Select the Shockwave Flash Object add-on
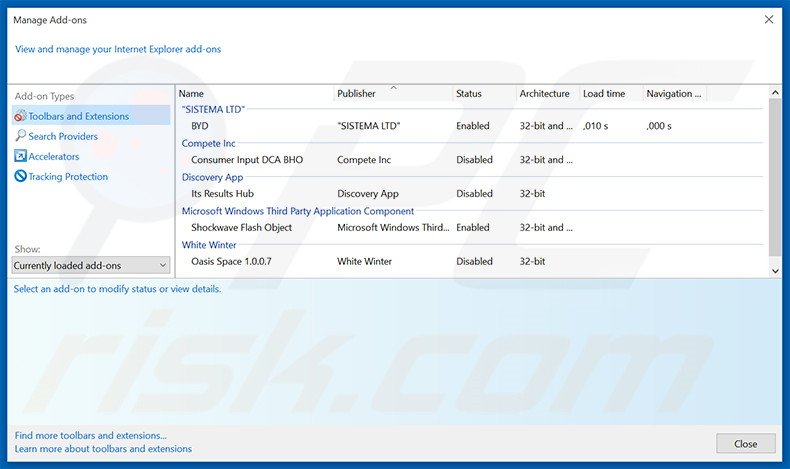The width and height of the screenshot is (790, 469). 471,227
